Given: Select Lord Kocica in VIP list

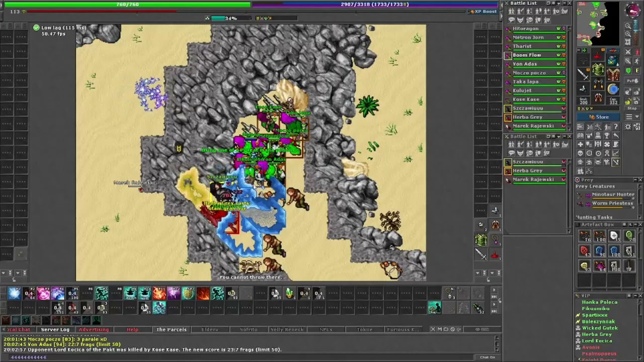Looking at the screenshot, I should tap(597, 341).
